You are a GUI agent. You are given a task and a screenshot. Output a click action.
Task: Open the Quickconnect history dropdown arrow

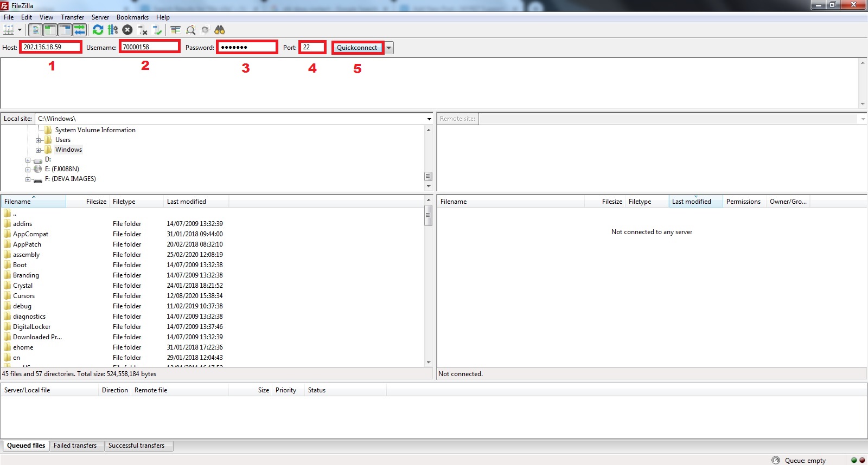(389, 48)
